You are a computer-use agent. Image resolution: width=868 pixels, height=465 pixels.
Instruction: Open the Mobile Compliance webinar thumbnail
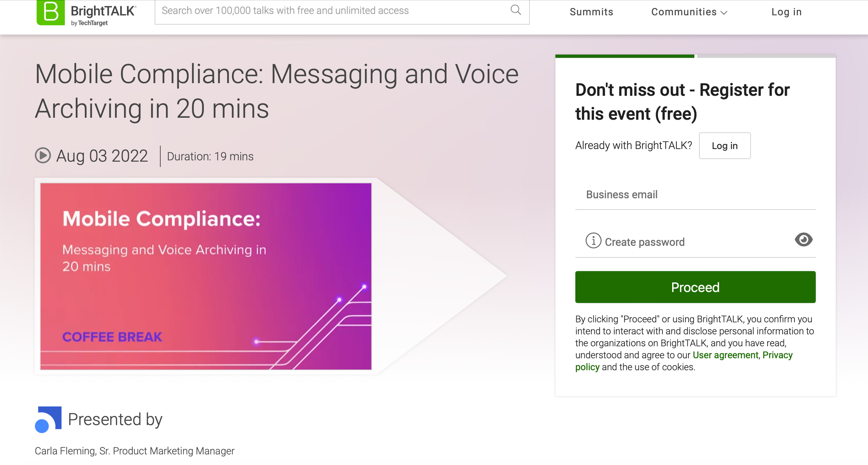click(x=206, y=276)
